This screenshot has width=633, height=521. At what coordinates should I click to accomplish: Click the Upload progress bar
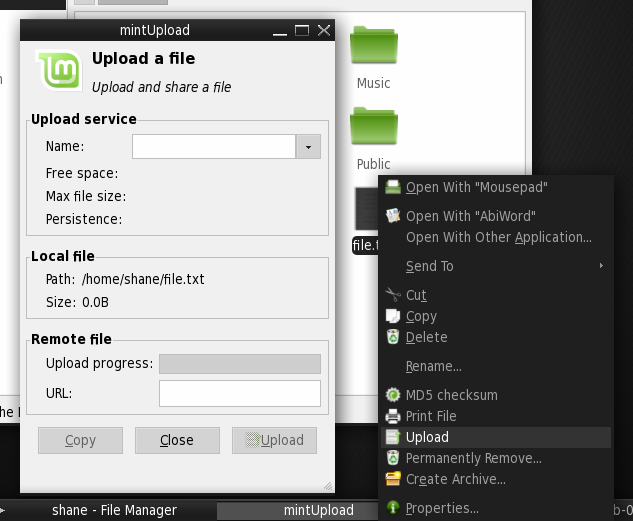(x=239, y=364)
